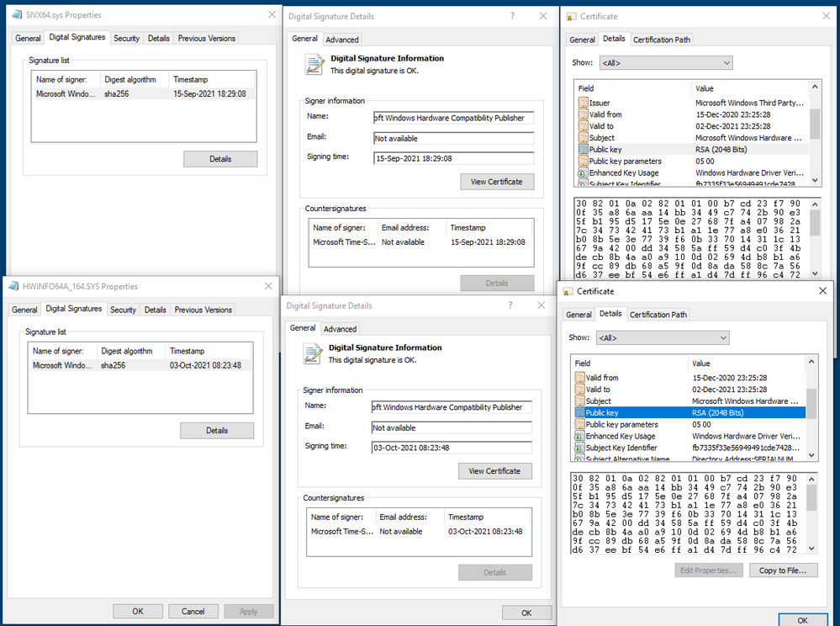
Task: Click the Public key parameters icon in the bottom Certificate window
Action: (579, 424)
